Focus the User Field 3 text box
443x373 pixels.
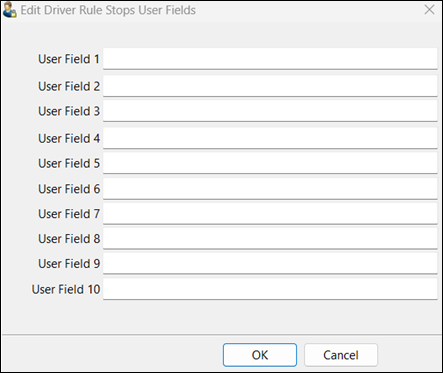(x=270, y=111)
